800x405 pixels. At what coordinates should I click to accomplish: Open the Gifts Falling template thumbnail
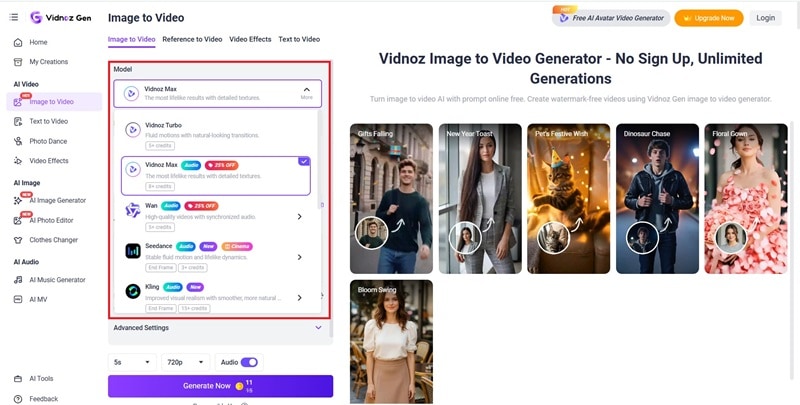click(391, 198)
